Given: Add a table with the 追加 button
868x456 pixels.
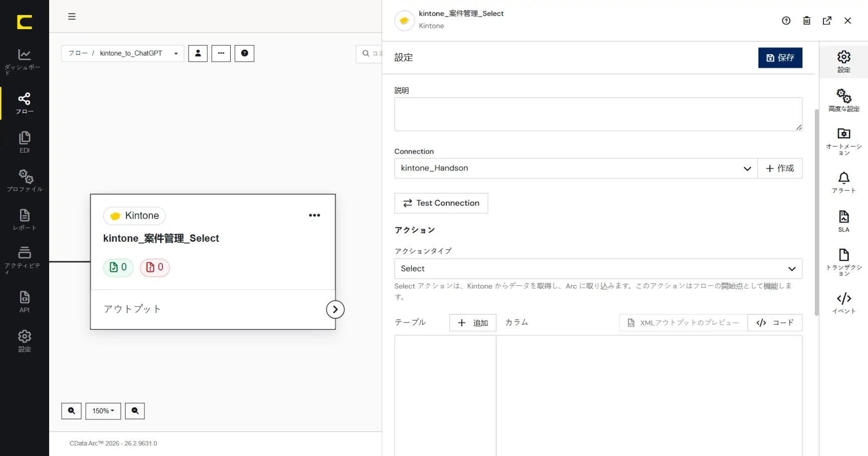Looking at the screenshot, I should coord(473,323).
